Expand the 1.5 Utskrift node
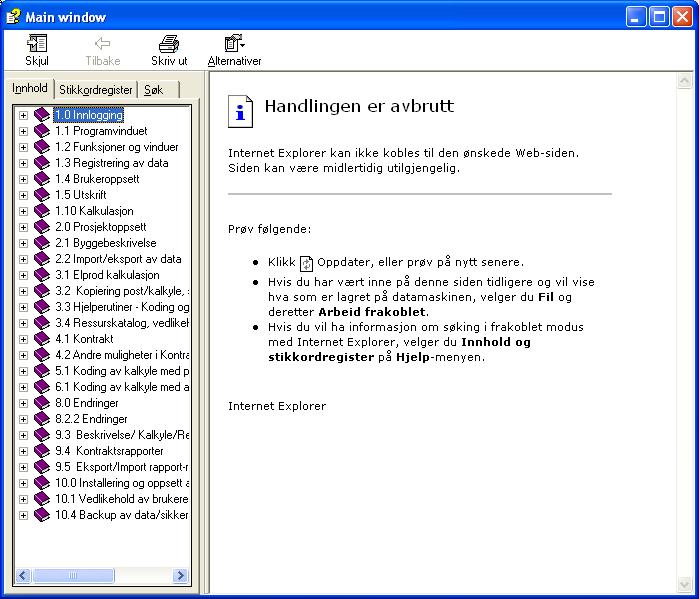 (x=23, y=195)
